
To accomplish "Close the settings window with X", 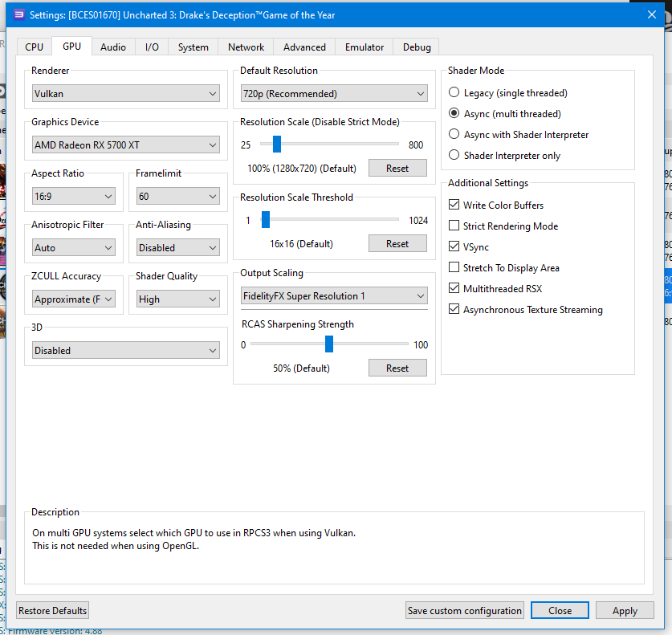I will [651, 14].
